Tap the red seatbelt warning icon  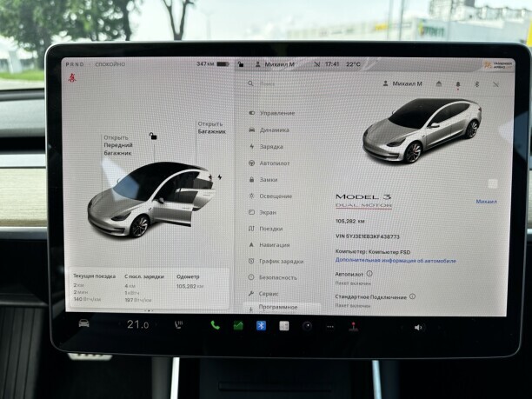(72, 78)
